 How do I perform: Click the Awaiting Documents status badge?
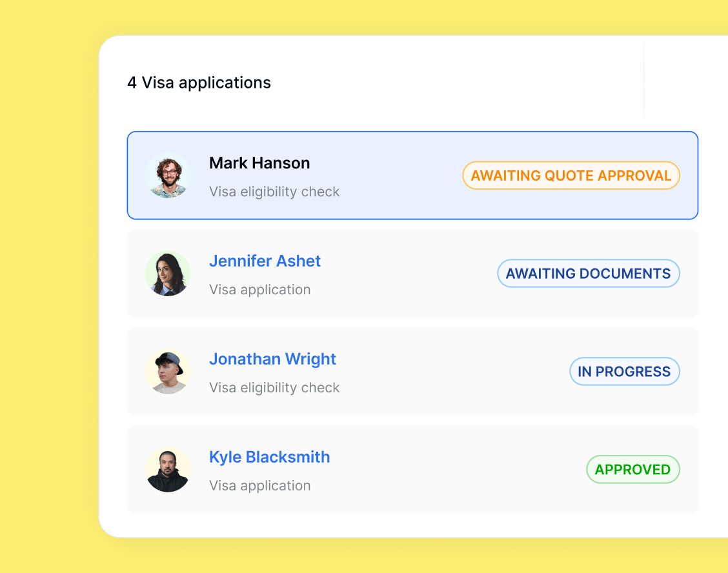coord(588,274)
